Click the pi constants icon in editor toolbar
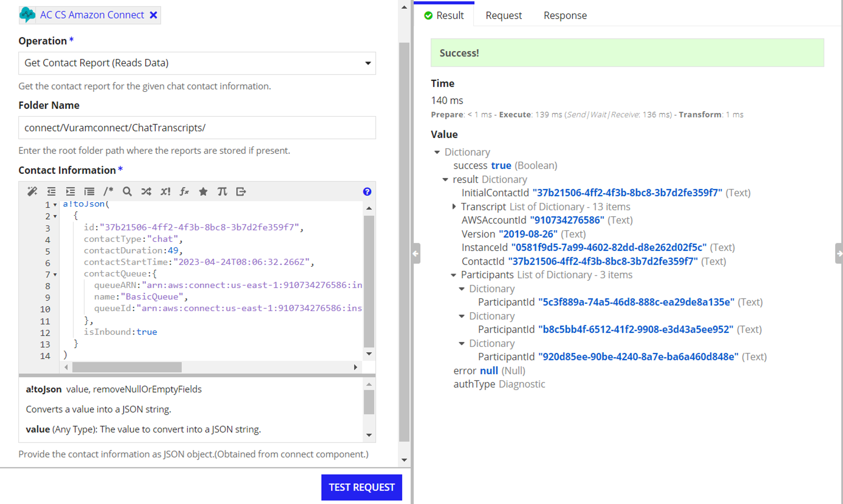The height and width of the screenshot is (504, 843). point(222,192)
